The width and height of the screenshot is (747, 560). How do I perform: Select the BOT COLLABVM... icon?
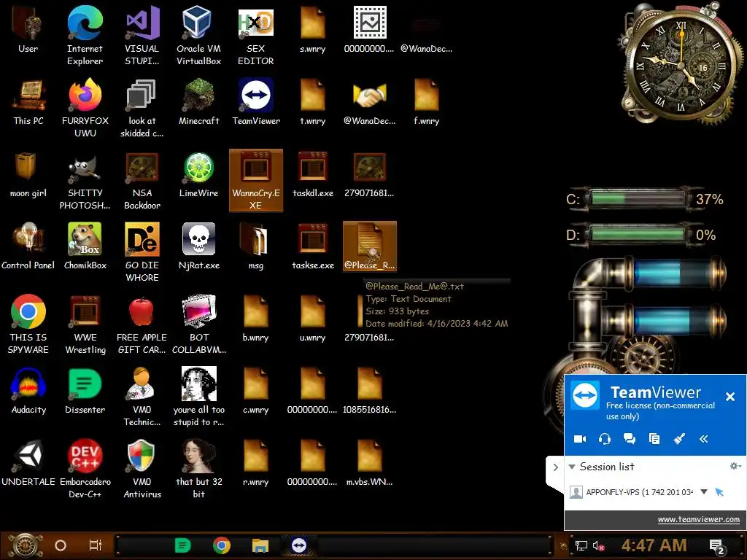[x=198, y=324]
